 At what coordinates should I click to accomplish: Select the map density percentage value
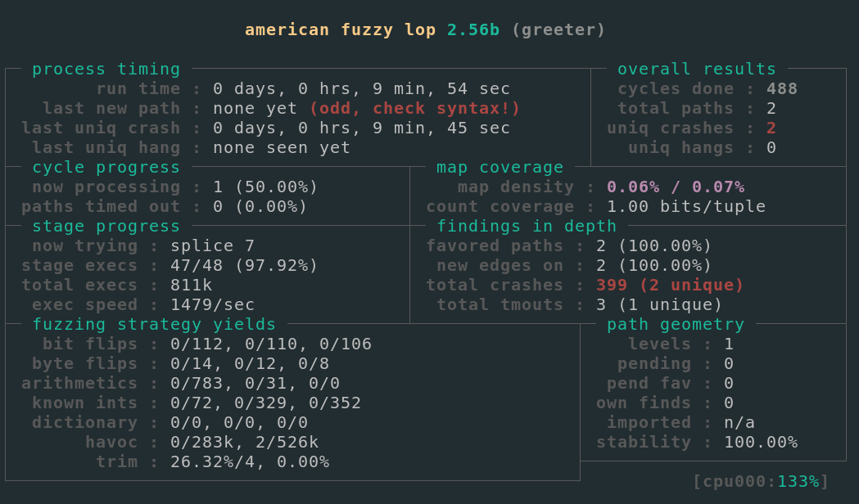coord(675,187)
